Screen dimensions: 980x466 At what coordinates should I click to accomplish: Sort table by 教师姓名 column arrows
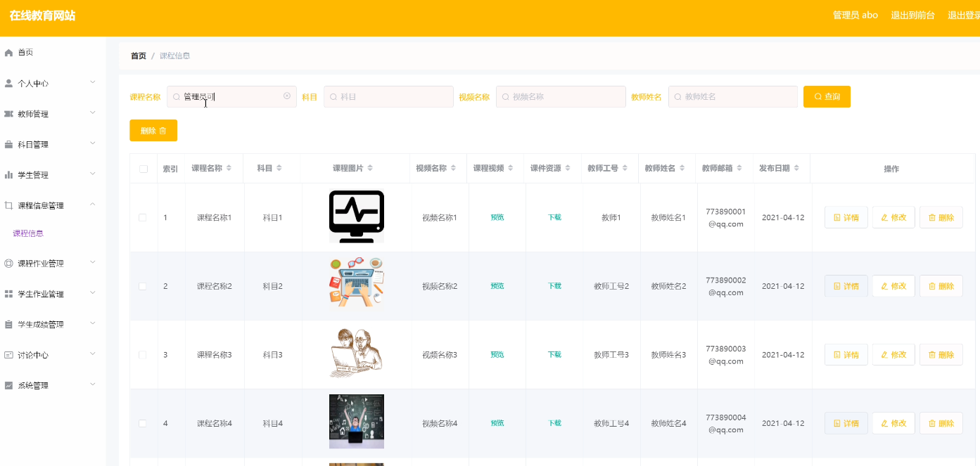(682, 169)
